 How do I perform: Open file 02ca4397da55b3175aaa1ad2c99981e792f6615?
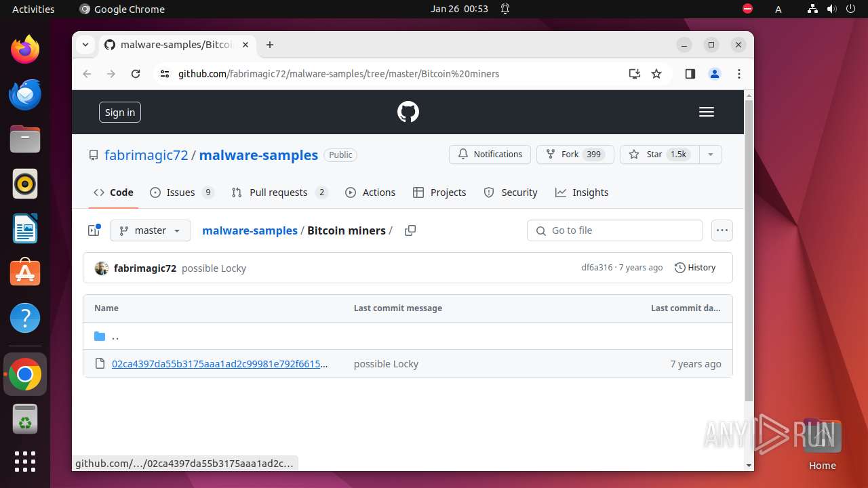coord(220,364)
